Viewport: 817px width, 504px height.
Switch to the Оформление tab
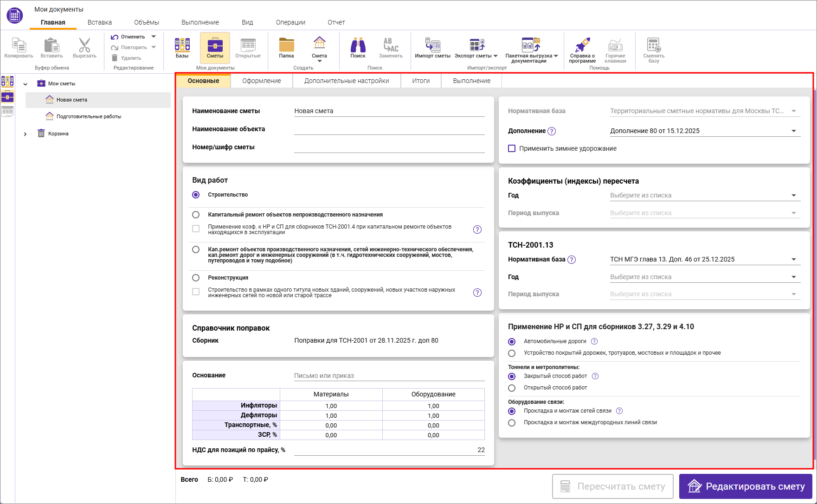click(x=262, y=81)
